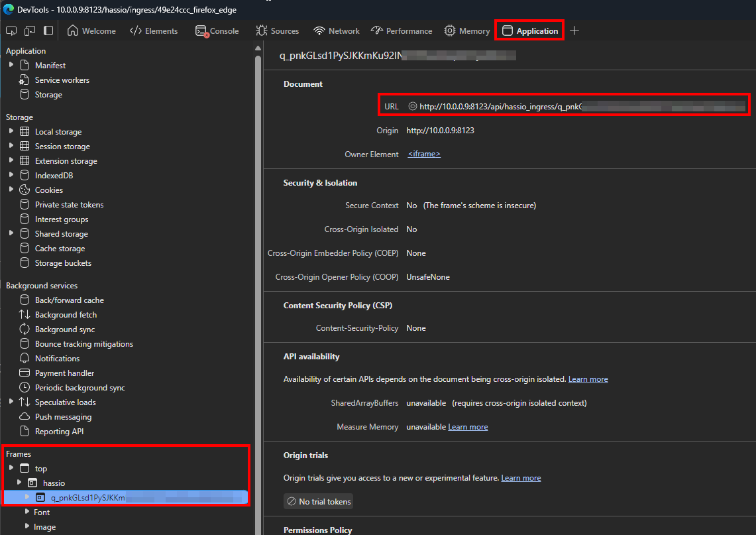Select the q_pnkGLsd1PySJKKm frame row
This screenshot has width=756, height=535.
125,497
